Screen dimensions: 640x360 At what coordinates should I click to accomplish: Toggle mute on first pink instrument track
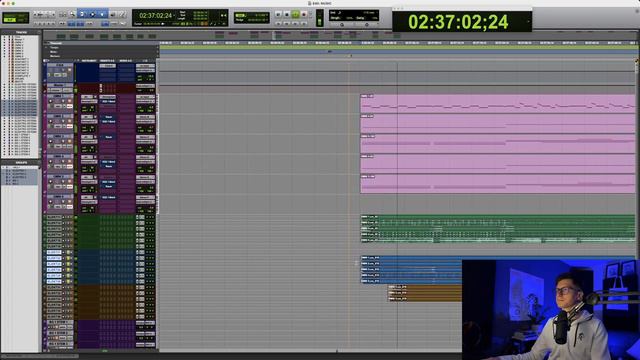pos(70,101)
